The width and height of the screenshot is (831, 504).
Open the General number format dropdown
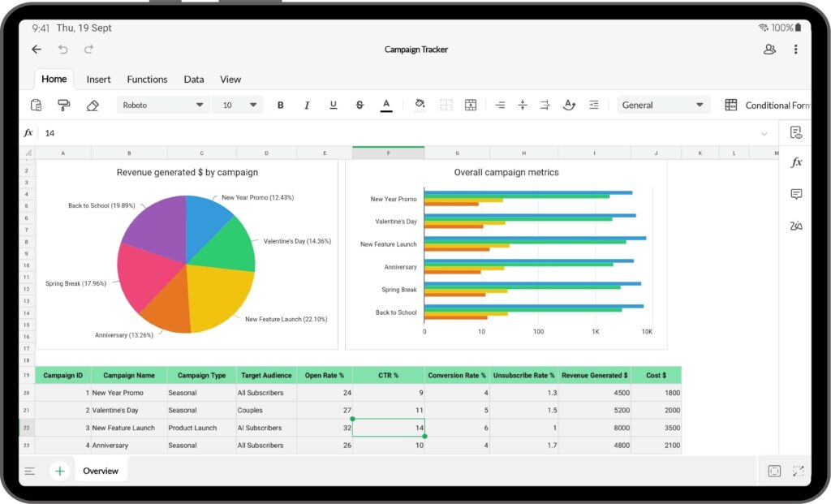(663, 105)
